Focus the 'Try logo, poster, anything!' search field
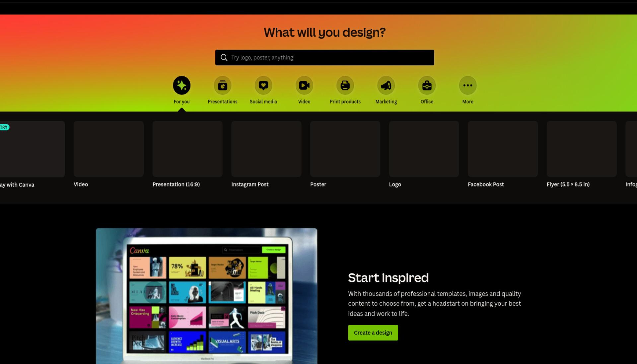The width and height of the screenshot is (637, 364). (x=324, y=57)
